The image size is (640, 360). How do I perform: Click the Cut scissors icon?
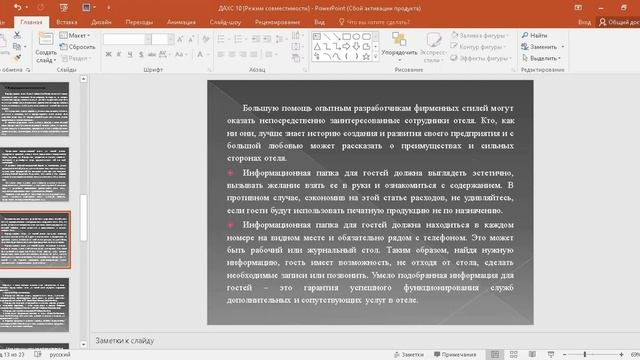(17, 36)
